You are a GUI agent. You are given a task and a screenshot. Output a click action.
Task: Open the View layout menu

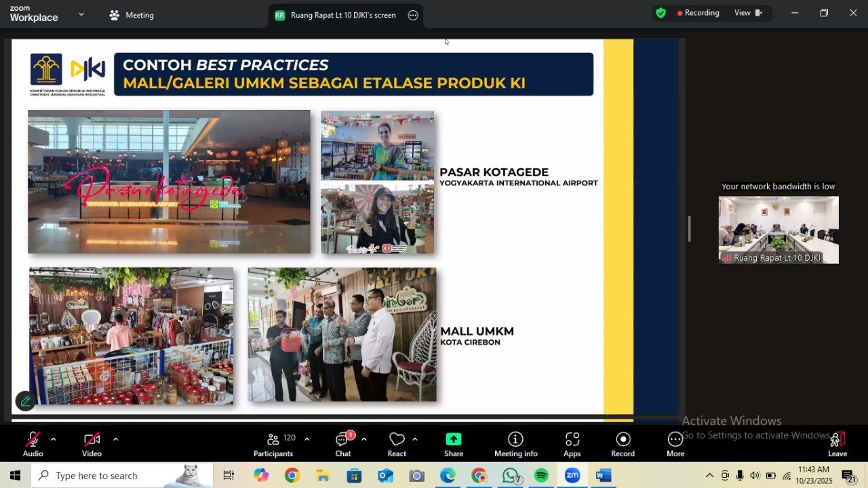point(748,13)
